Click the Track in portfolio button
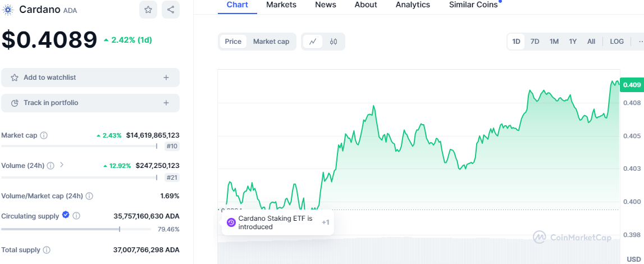This screenshot has height=264, width=644. [x=90, y=103]
